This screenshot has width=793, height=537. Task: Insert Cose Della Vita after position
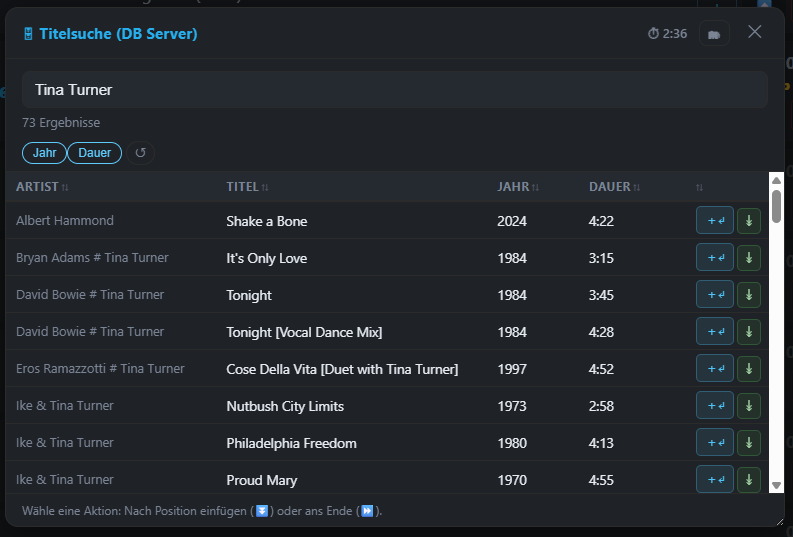715,368
